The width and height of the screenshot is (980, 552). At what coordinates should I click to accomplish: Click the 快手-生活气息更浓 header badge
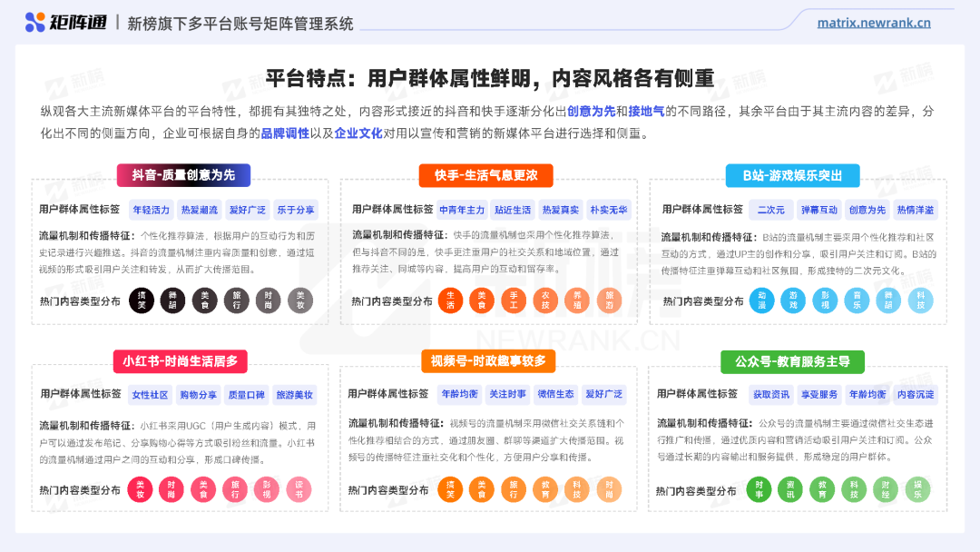pyautogui.click(x=485, y=175)
